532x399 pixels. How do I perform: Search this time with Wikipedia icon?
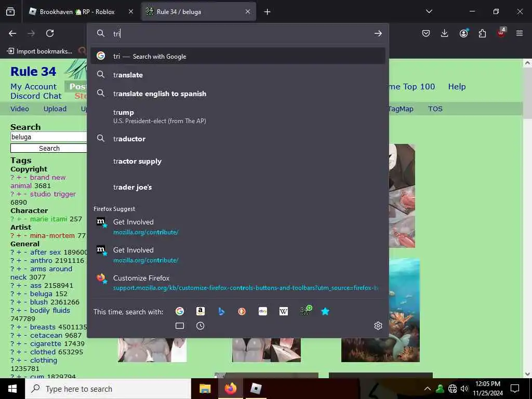pos(284,311)
